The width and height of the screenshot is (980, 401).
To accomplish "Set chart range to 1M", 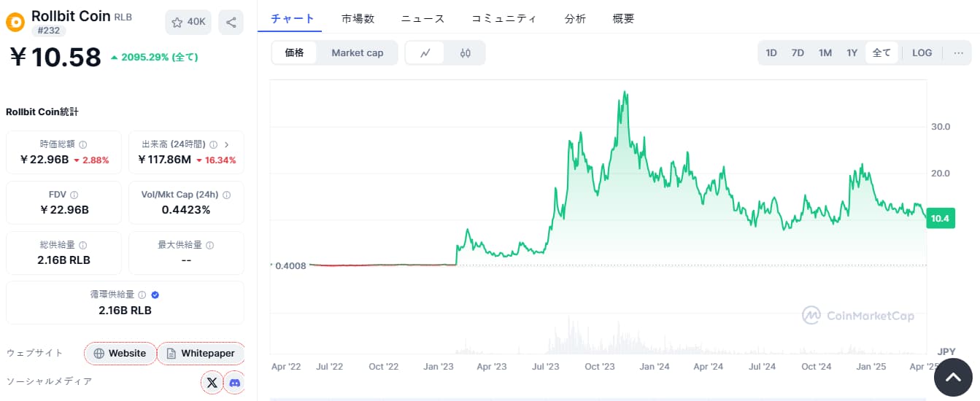I will click(x=825, y=52).
